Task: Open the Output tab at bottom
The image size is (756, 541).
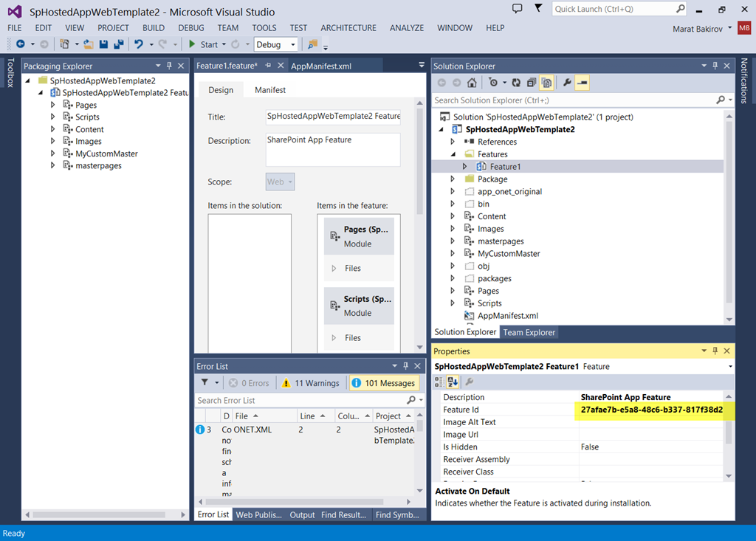Action: (302, 515)
